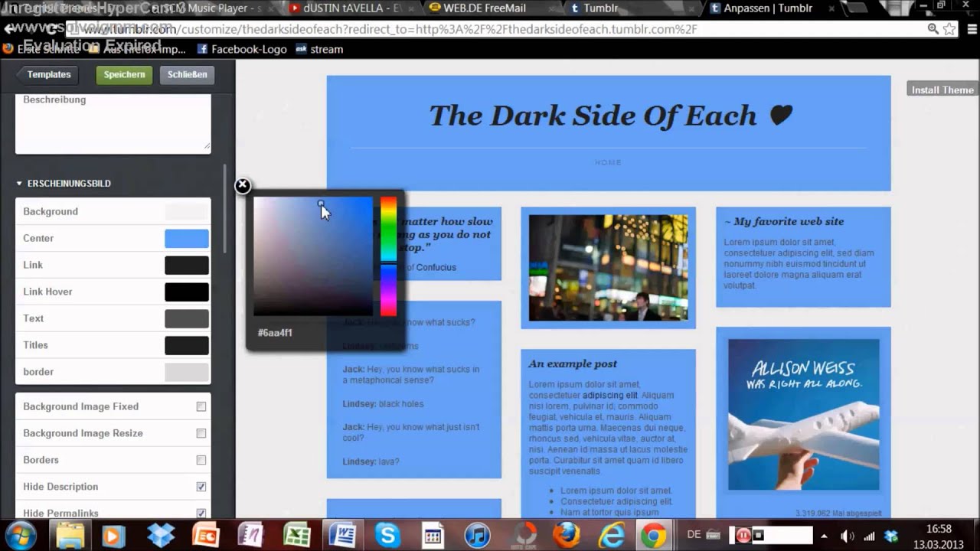The height and width of the screenshot is (551, 980).
Task: Pick a shade in the saturation square
Action: 313,256
